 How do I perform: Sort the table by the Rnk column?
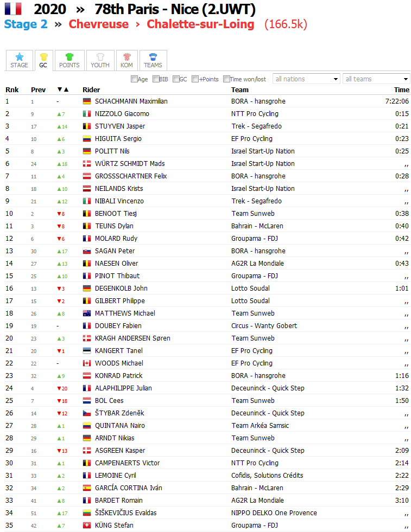(x=12, y=90)
